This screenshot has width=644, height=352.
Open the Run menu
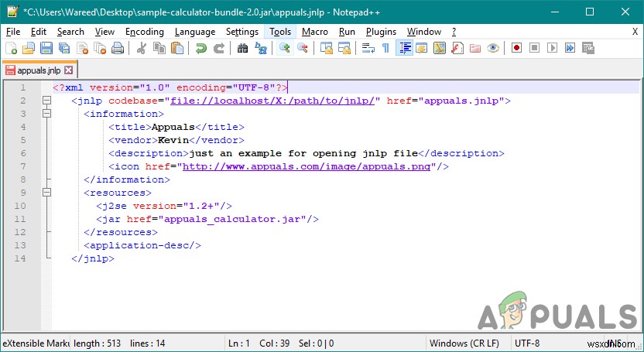(347, 32)
